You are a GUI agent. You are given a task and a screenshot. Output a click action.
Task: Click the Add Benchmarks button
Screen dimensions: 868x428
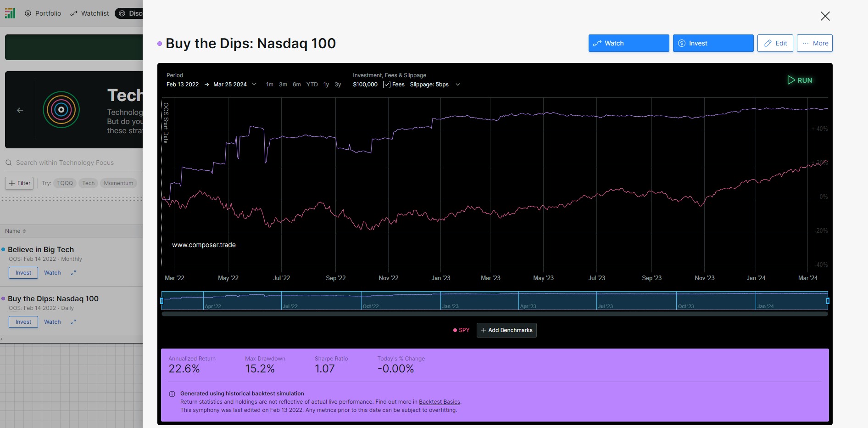[x=506, y=330]
